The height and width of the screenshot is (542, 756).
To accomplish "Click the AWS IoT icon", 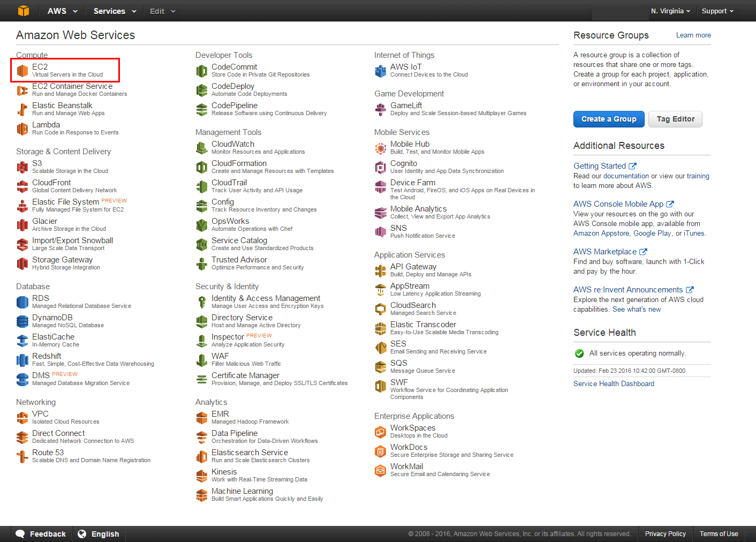I will point(381,71).
